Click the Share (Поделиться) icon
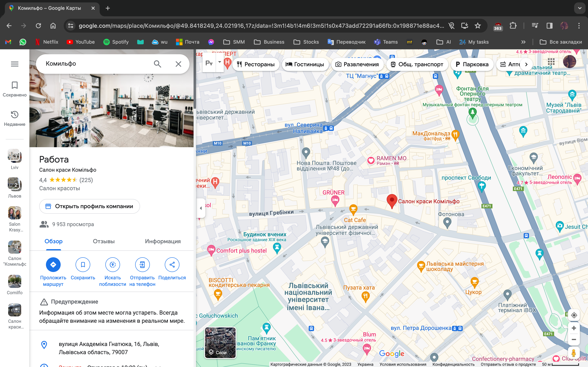 [172, 265]
